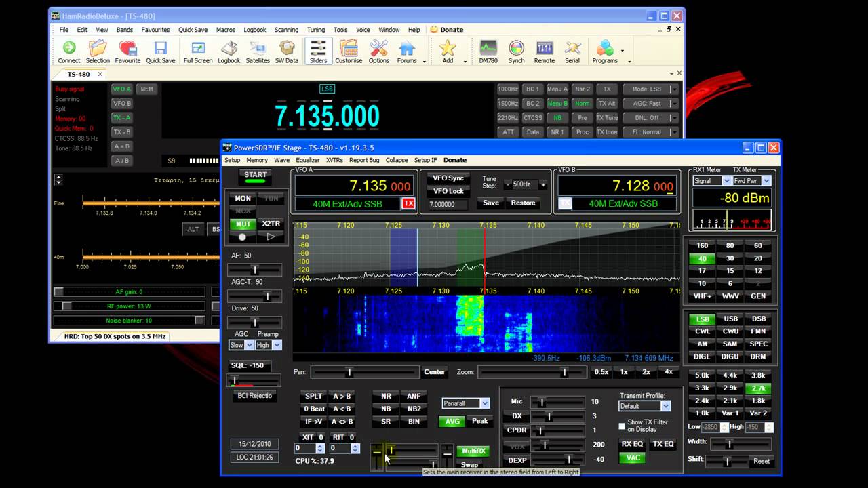868x488 pixels.
Task: Toggle the ANF button
Action: [414, 396]
